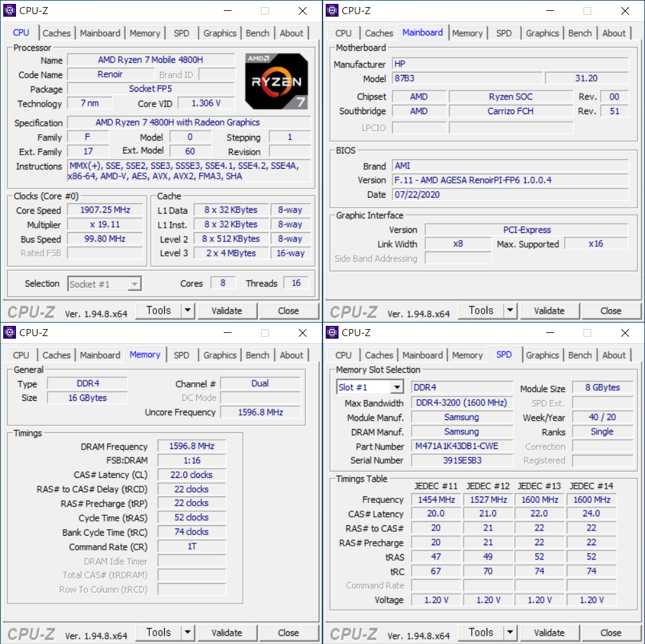Click the Module Size value 8 GBytes
The height and width of the screenshot is (644, 645).
603,387
